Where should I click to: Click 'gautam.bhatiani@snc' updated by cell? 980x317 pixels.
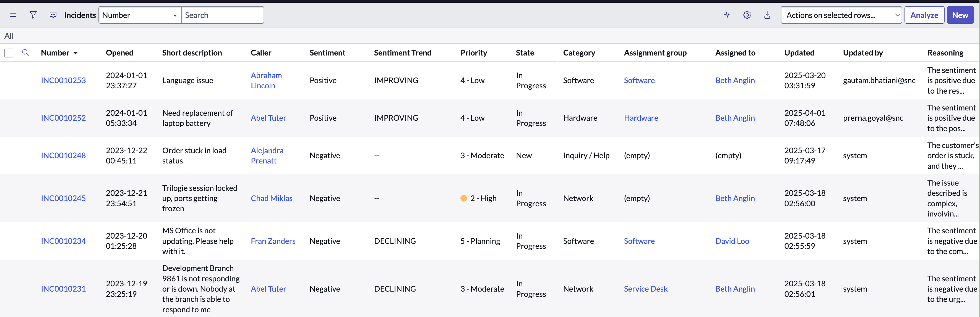pos(879,81)
